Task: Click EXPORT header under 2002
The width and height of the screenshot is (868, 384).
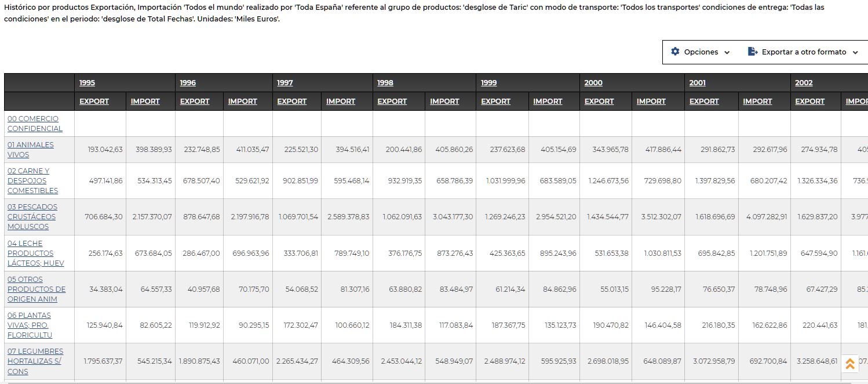Action: (x=809, y=102)
